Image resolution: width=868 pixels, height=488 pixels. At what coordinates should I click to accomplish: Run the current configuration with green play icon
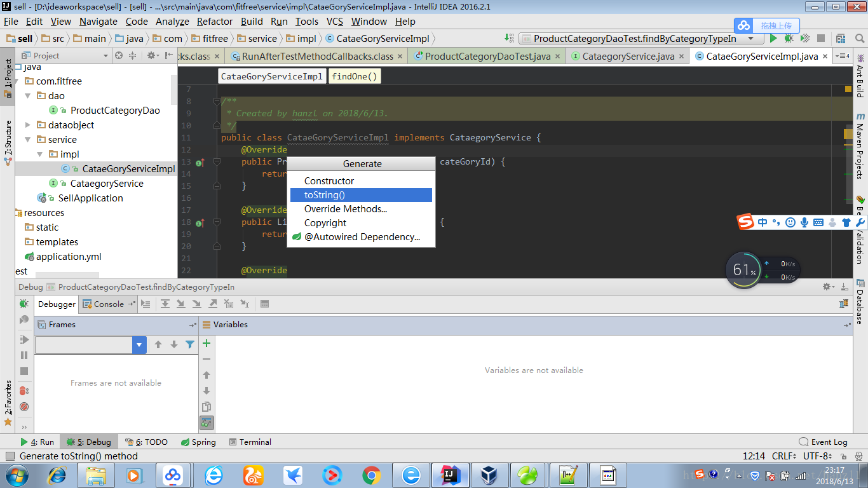773,38
